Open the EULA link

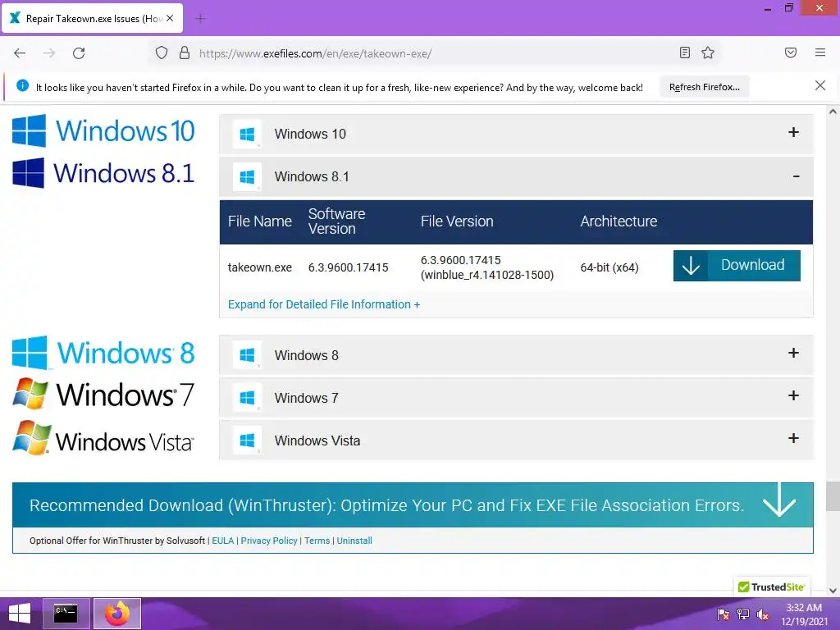click(223, 541)
